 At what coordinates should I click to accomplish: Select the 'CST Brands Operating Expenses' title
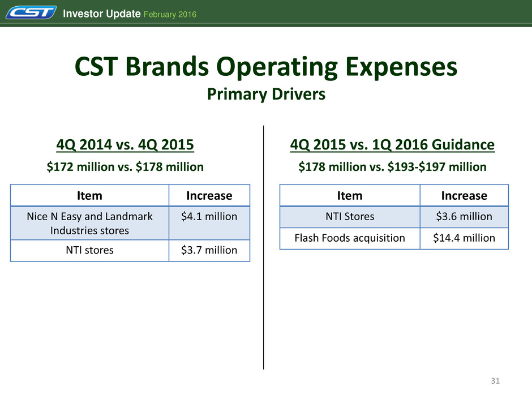266,67
